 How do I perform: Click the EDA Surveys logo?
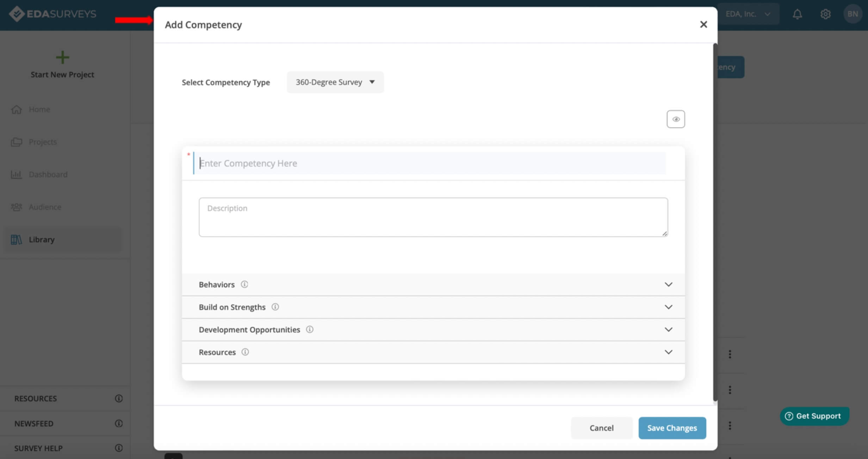pyautogui.click(x=52, y=14)
